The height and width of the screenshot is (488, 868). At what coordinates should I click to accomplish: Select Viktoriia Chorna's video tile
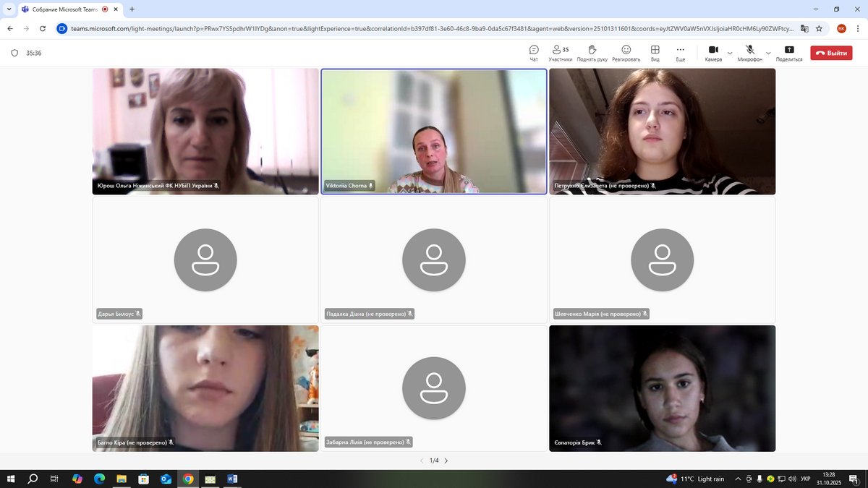tap(434, 132)
